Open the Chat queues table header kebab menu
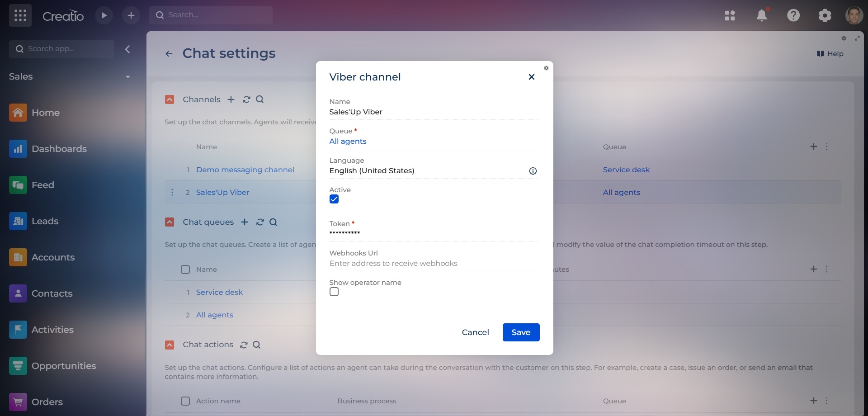 (827, 269)
